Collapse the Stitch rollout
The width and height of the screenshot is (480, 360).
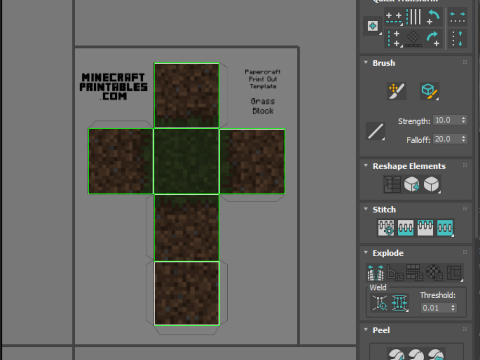tap(366, 209)
